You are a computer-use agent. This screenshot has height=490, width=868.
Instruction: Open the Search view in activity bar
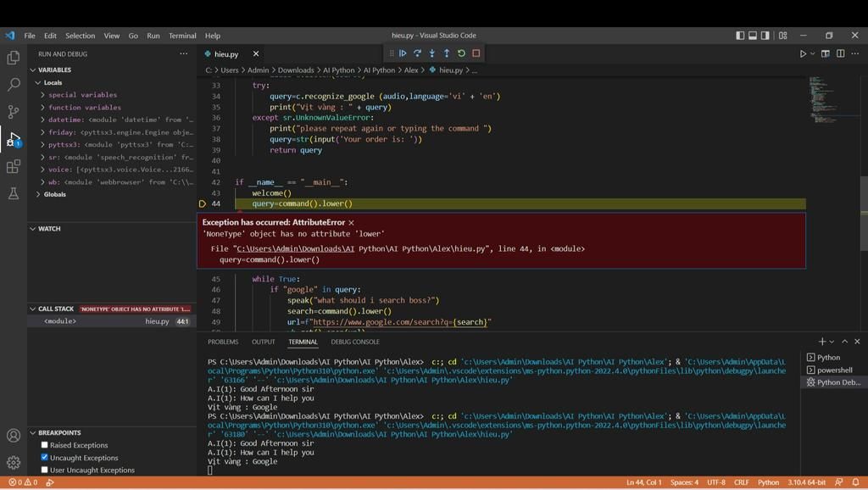[14, 85]
